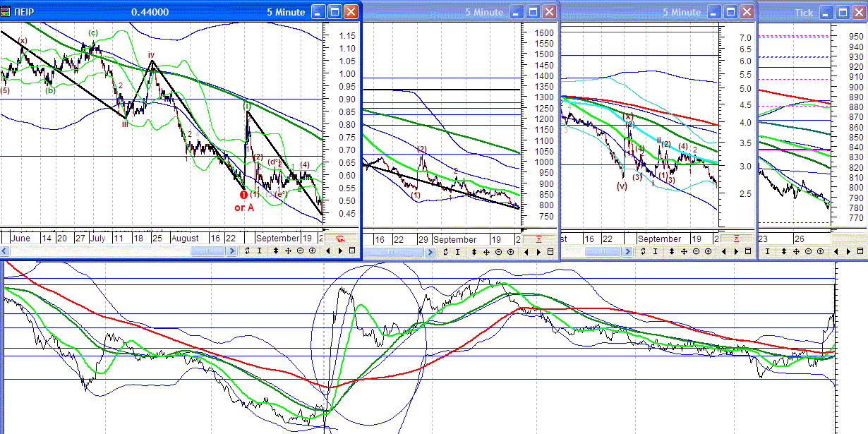Click the 'or A' wave label in NEIP chart
The height and width of the screenshot is (434, 868).
(x=243, y=207)
